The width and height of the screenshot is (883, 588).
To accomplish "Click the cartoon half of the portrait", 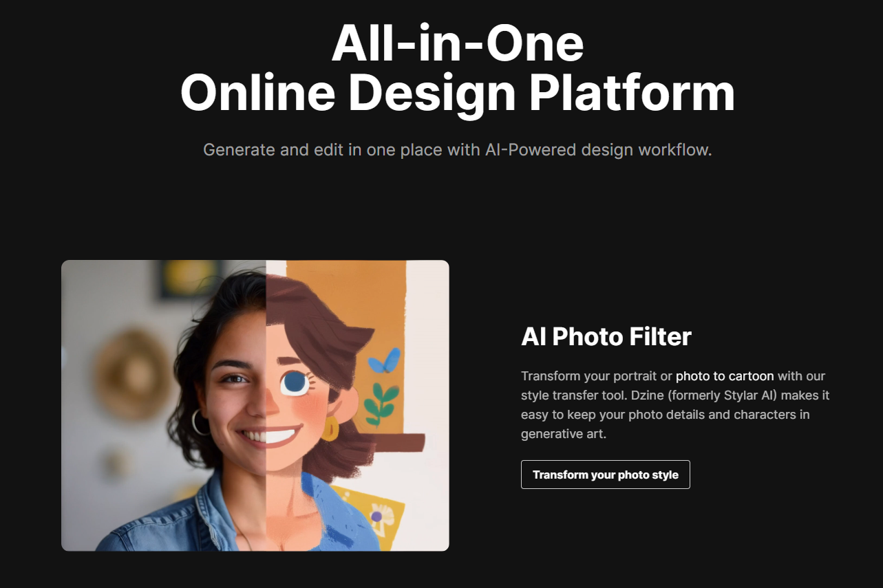I will tap(357, 406).
